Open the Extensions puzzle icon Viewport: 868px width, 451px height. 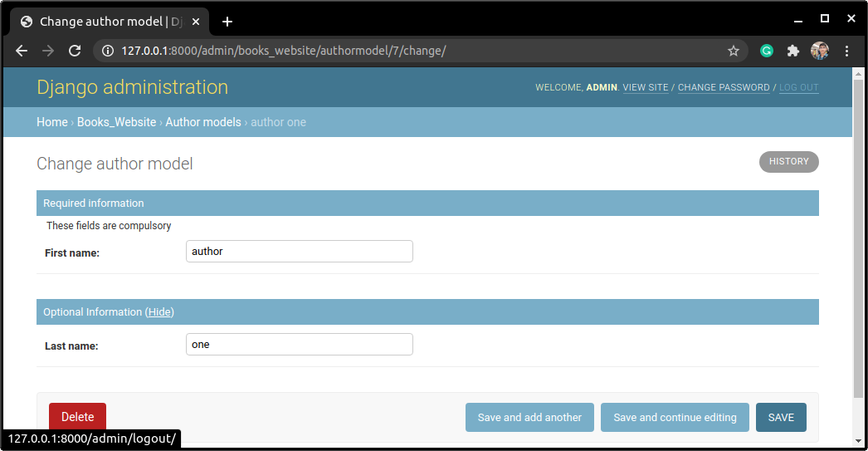pos(793,51)
